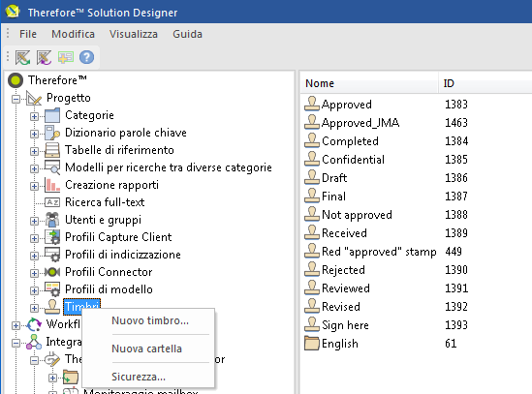Expand the Utenti e gruppi node
Viewport: 532px width, 394px height.
click(34, 221)
